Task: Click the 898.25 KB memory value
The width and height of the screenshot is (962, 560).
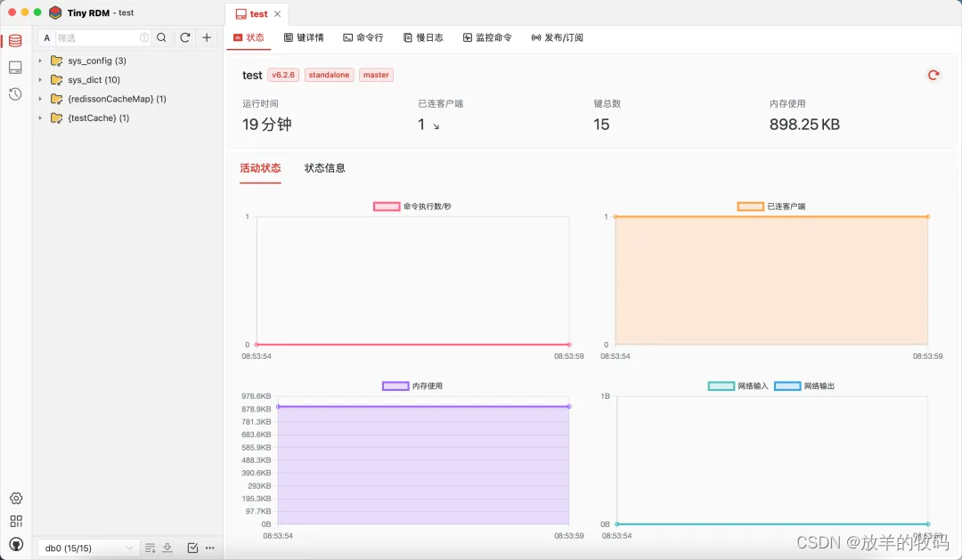Action: pos(804,125)
